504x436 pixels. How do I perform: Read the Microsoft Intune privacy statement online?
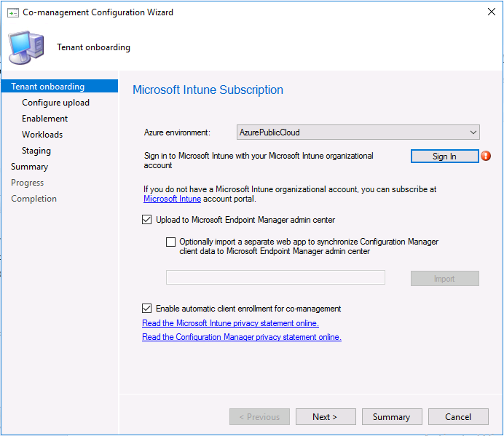pos(230,323)
